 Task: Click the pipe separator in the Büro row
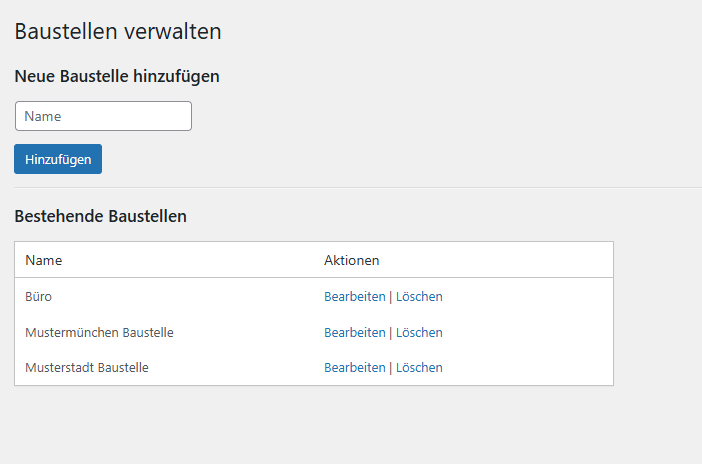click(390, 297)
